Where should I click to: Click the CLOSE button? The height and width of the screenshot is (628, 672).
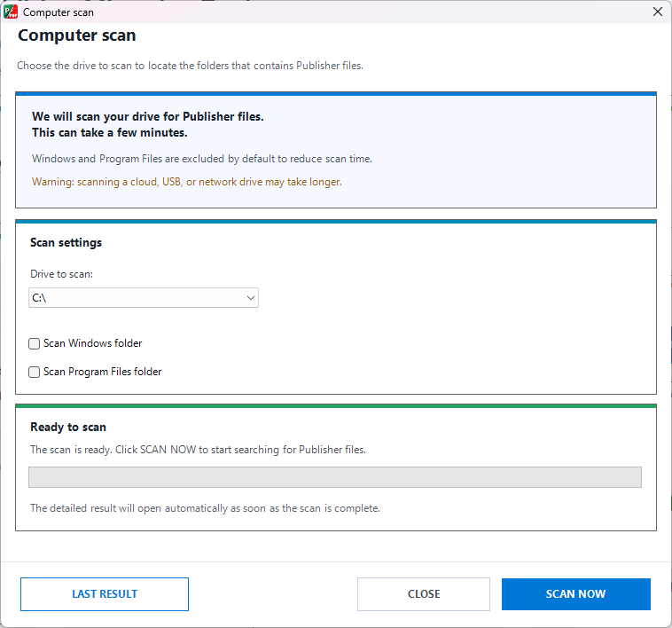(424, 593)
